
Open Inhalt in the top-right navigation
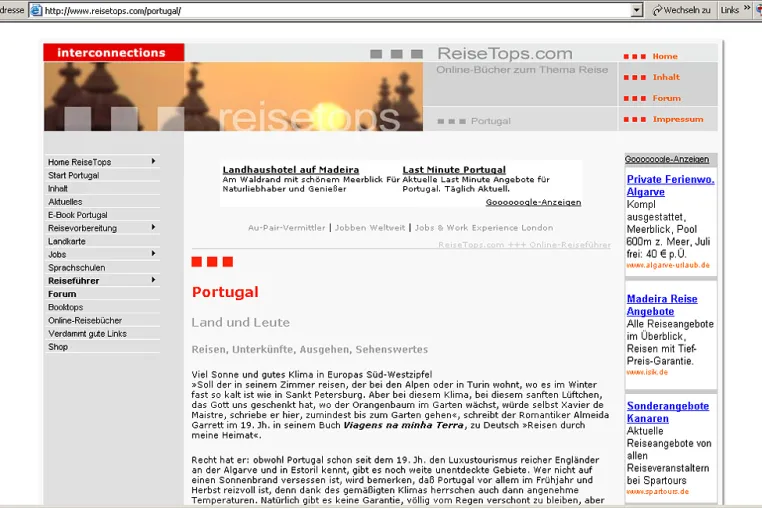point(666,77)
